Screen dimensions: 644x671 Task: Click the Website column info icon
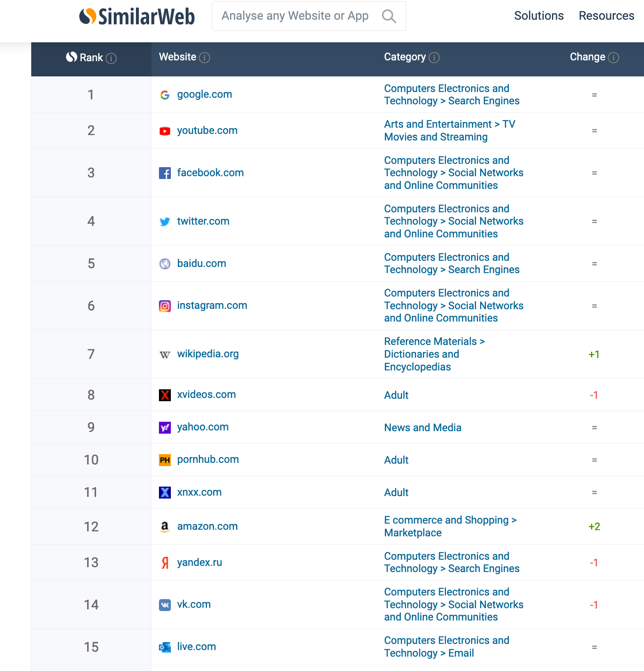(x=205, y=58)
